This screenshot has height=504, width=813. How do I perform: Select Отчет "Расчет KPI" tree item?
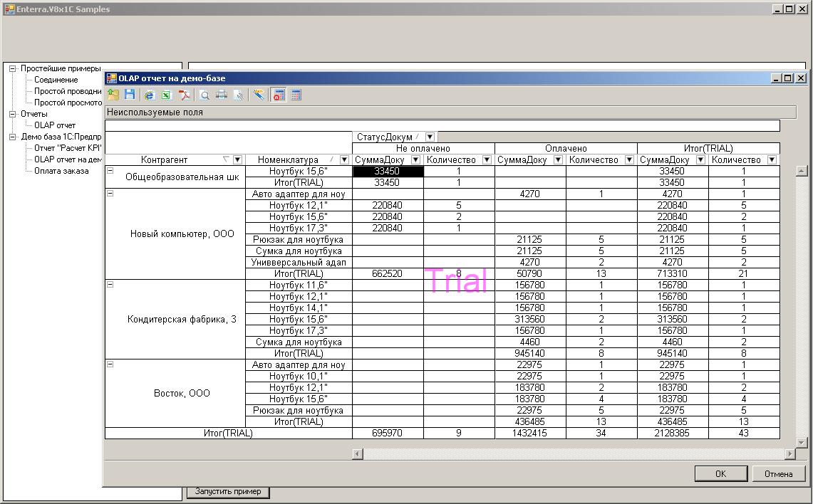click(68, 148)
